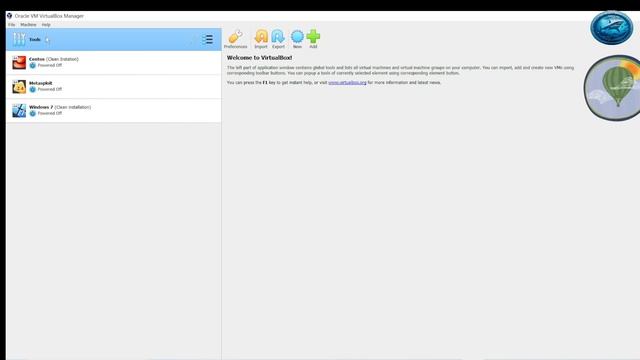The height and width of the screenshot is (360, 640).
Task: Open the File menu
Action: 11,25
